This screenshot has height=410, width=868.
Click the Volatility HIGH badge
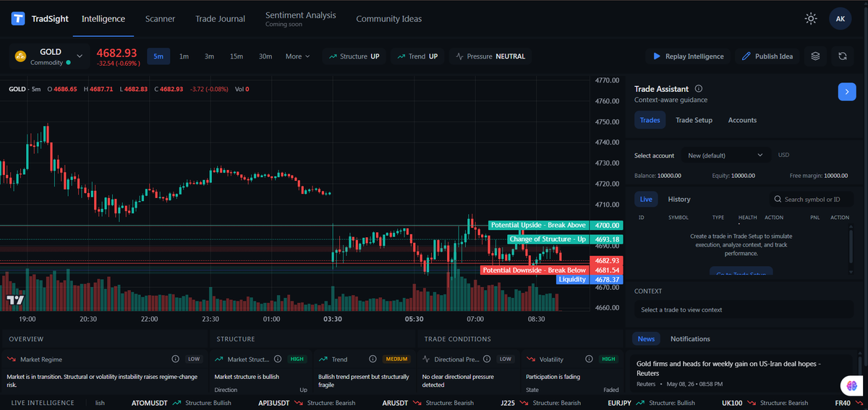click(x=609, y=359)
